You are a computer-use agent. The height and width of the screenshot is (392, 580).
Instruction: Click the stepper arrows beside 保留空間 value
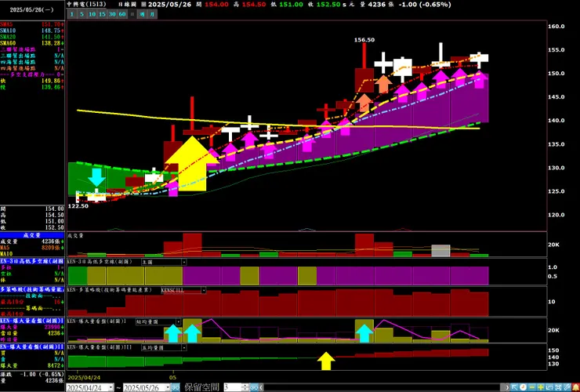pyautogui.click(x=245, y=387)
